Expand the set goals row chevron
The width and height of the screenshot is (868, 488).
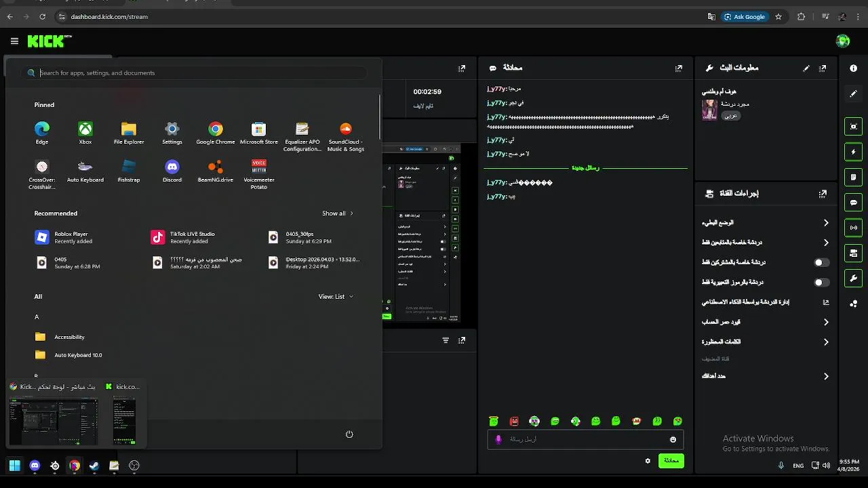825,376
